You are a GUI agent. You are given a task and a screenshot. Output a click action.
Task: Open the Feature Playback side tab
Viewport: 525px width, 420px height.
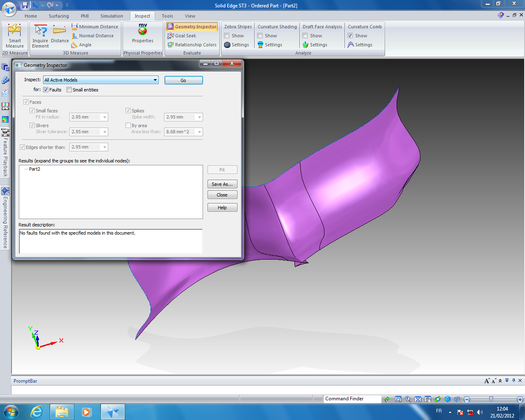coord(5,153)
